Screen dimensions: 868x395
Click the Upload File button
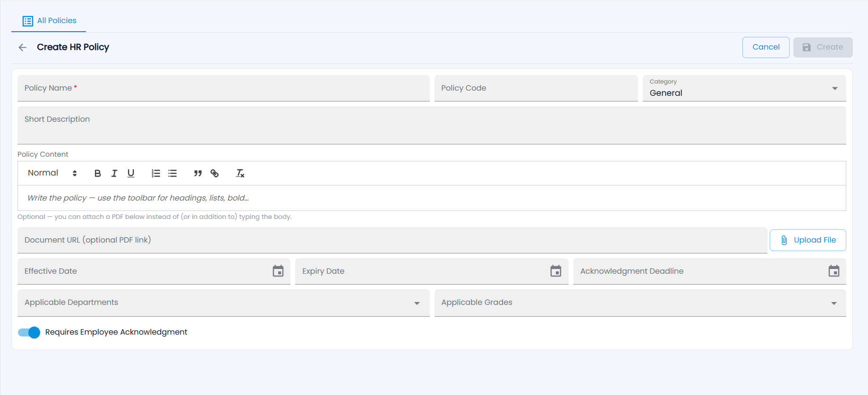coord(808,240)
